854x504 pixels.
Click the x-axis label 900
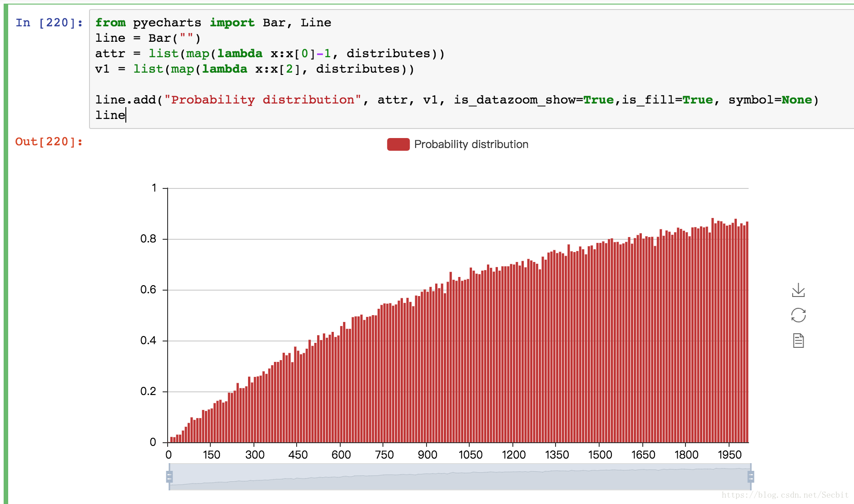pos(427,455)
